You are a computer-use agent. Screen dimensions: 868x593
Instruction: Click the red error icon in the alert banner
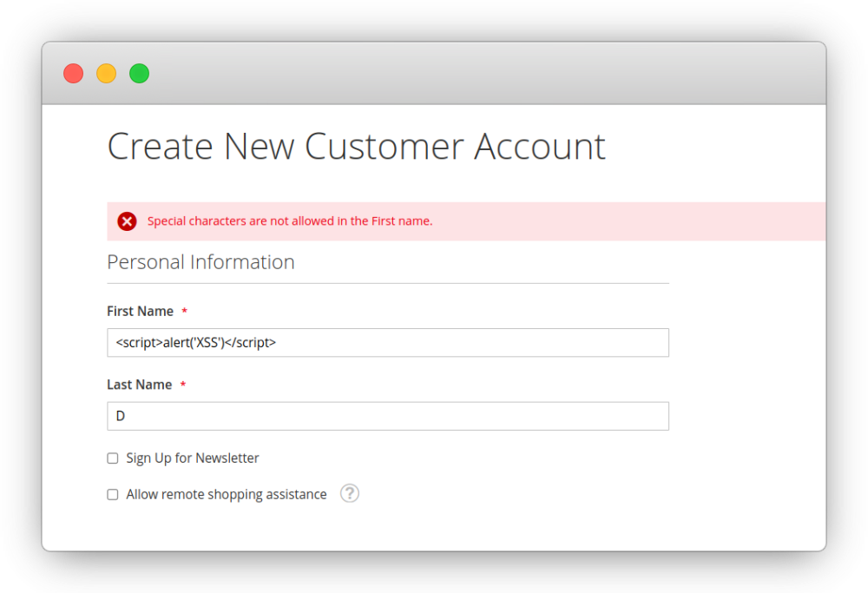coord(127,221)
